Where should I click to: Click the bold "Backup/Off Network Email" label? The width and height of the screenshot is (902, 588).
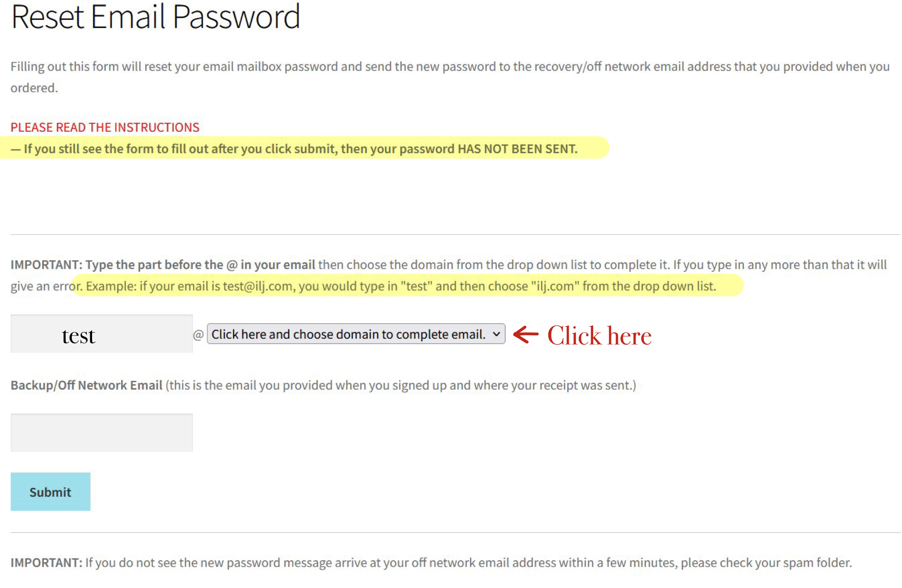coord(86,385)
